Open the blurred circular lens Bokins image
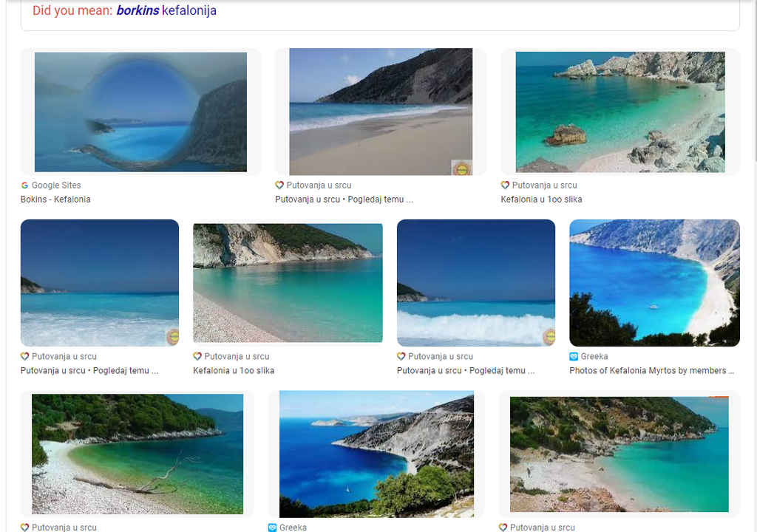The height and width of the screenshot is (532, 757). point(140,112)
